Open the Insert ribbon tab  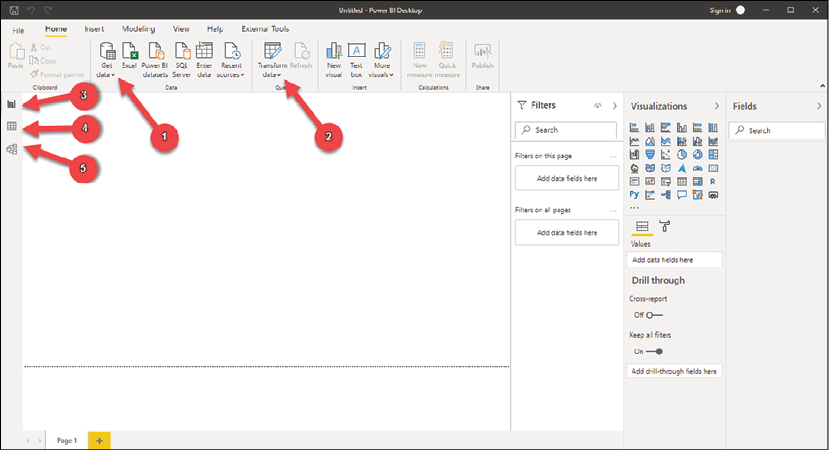point(94,29)
